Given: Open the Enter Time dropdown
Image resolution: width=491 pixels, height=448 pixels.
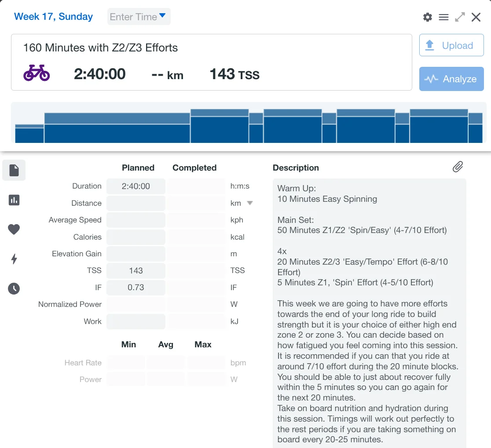Looking at the screenshot, I should [139, 17].
